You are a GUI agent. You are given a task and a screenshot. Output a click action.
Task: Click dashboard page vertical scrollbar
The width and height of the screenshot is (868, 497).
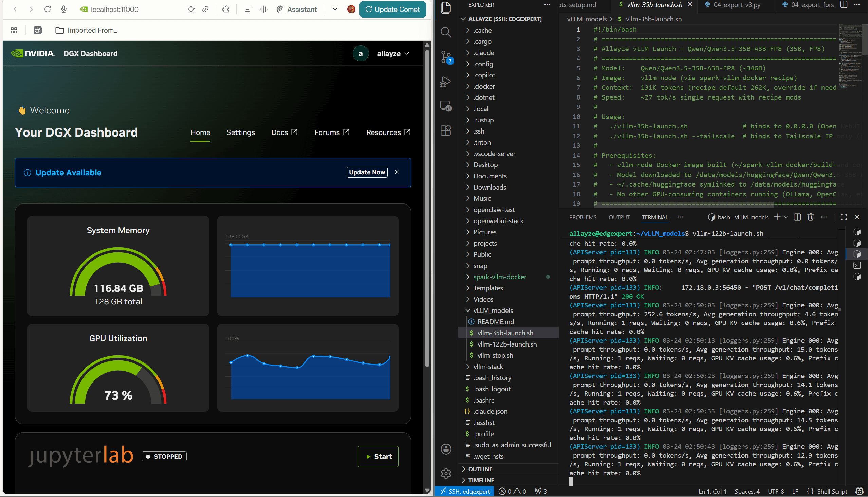[x=427, y=208]
